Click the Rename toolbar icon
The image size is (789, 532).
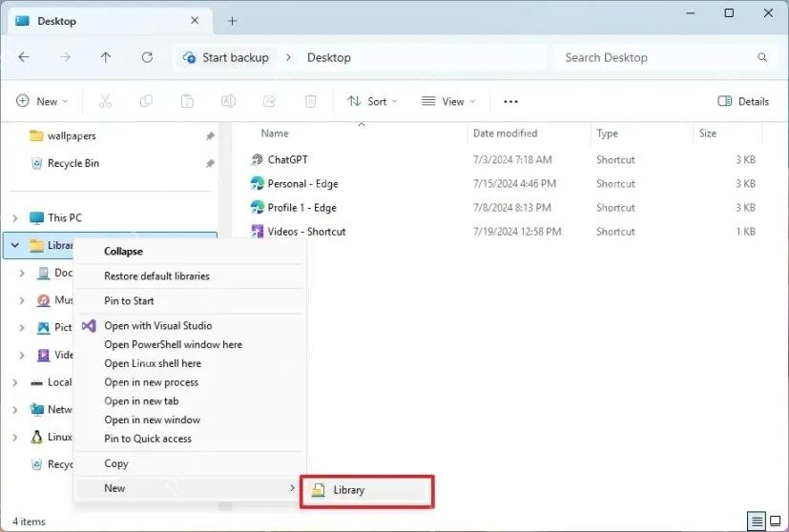[x=228, y=102]
